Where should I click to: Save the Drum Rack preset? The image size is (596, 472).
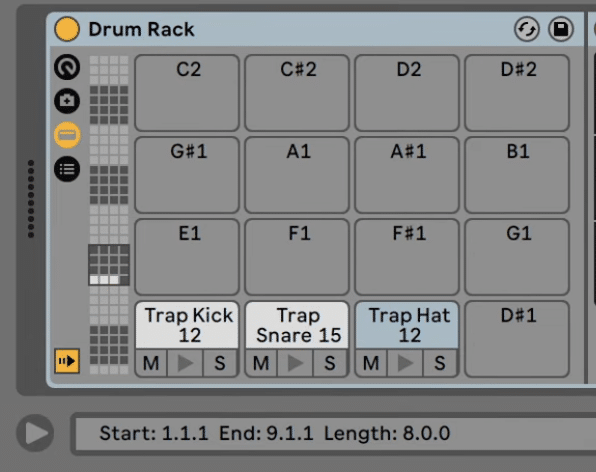click(561, 29)
